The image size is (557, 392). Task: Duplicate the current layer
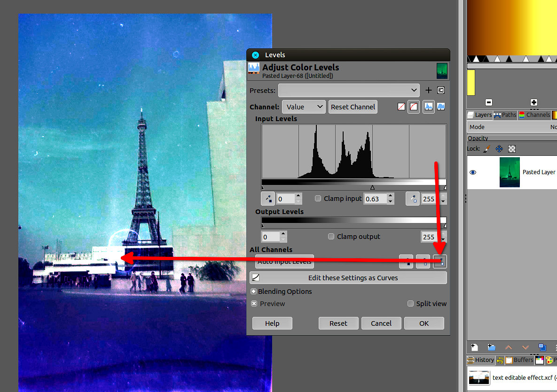(542, 347)
